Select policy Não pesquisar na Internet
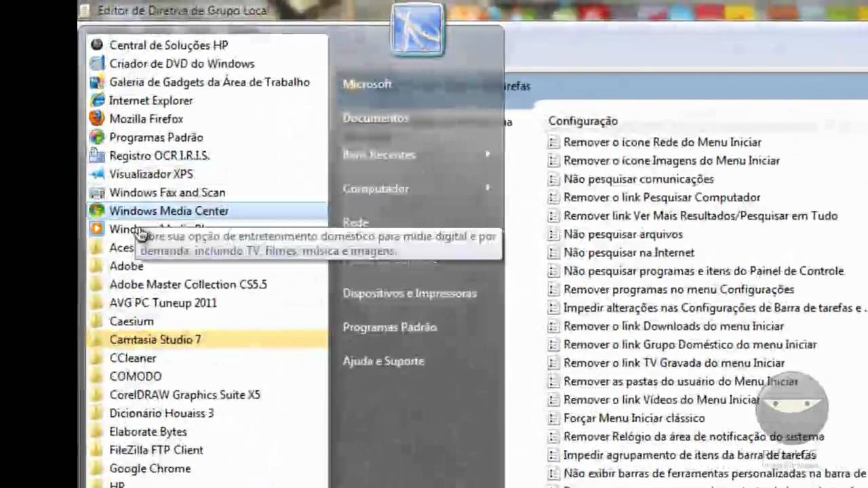The width and height of the screenshot is (868, 488). [629, 252]
